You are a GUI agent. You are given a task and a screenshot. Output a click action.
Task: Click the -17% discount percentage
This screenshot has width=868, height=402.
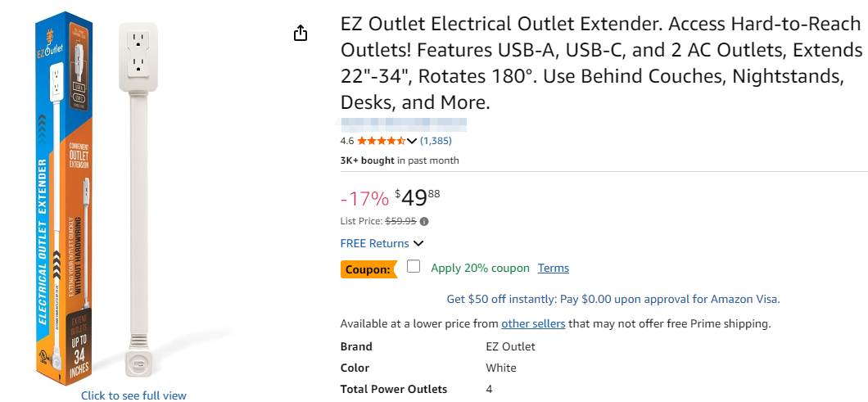(x=364, y=199)
